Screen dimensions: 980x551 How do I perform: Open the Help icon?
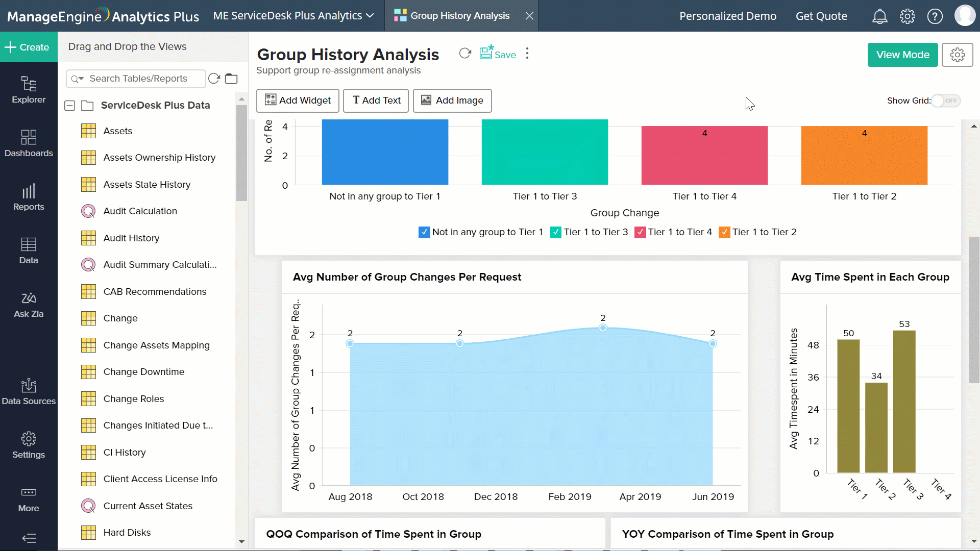tap(935, 16)
